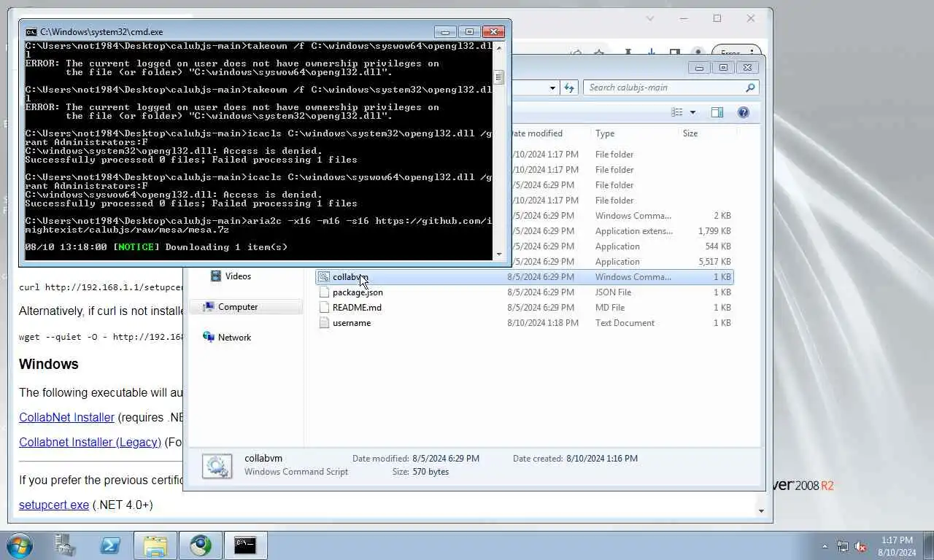This screenshot has height=560, width=934.
Task: Click the muted volume icon in the system tray
Action: (x=860, y=546)
